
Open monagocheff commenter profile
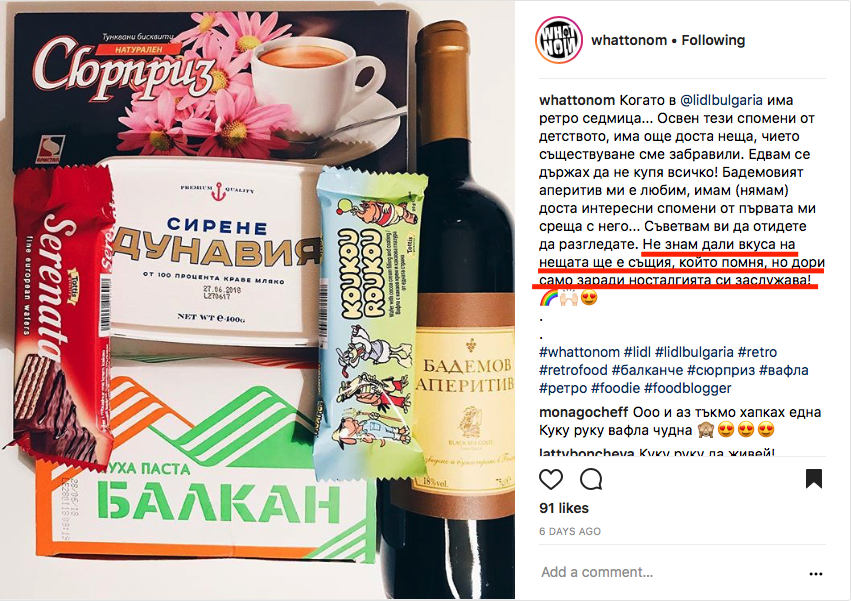(x=583, y=413)
